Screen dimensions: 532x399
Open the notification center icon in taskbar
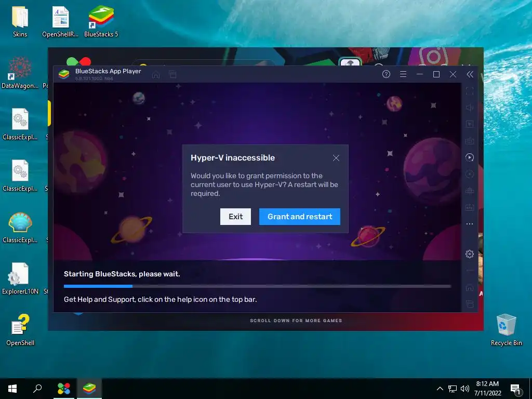(x=516, y=390)
